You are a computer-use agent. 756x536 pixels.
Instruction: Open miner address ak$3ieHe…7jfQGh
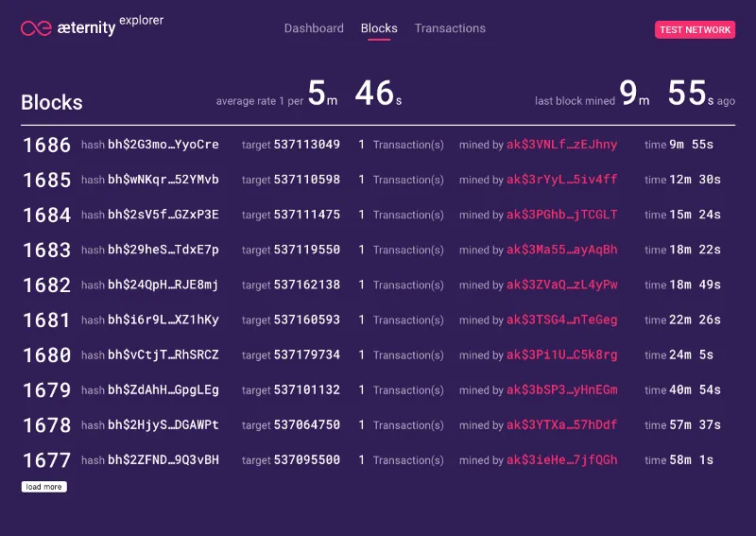(x=561, y=459)
